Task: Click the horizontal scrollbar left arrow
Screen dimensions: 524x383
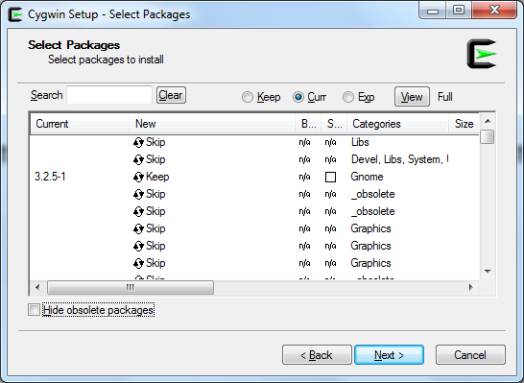Action: coord(37,287)
